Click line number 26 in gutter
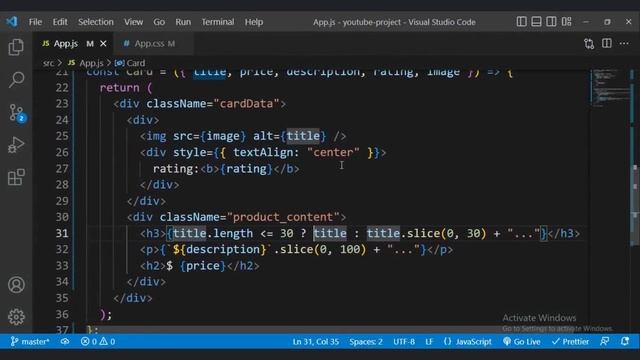This screenshot has height=360, width=640. (62, 152)
